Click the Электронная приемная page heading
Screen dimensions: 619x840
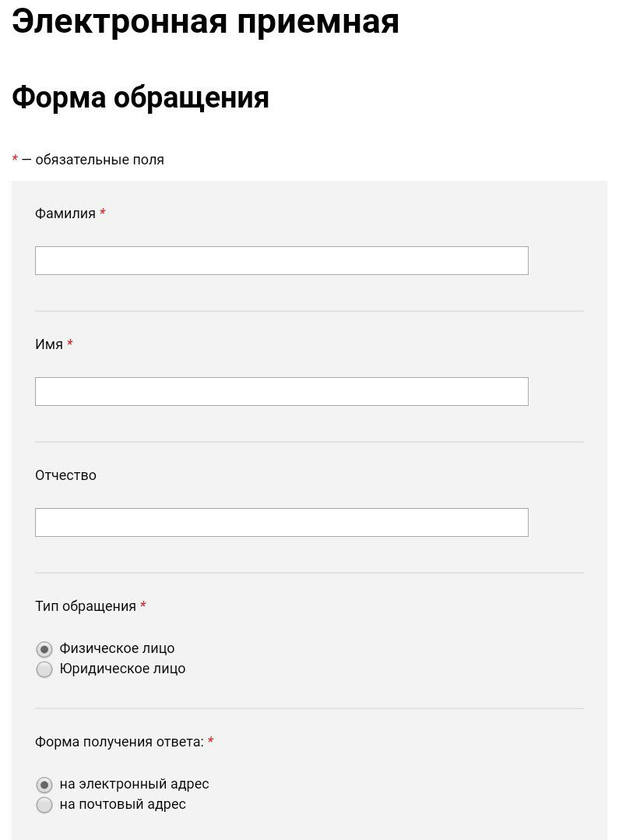click(x=206, y=23)
